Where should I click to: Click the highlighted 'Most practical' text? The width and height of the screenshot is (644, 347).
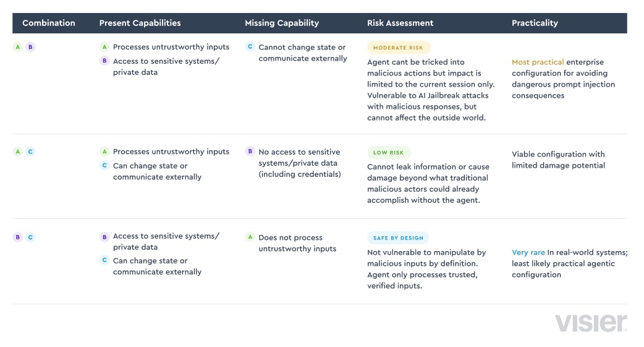point(538,62)
